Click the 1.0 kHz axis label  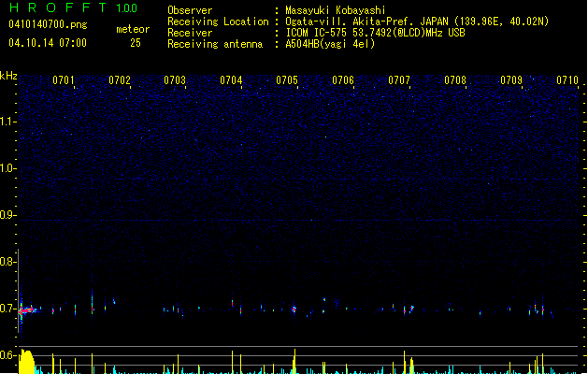pos(7,168)
